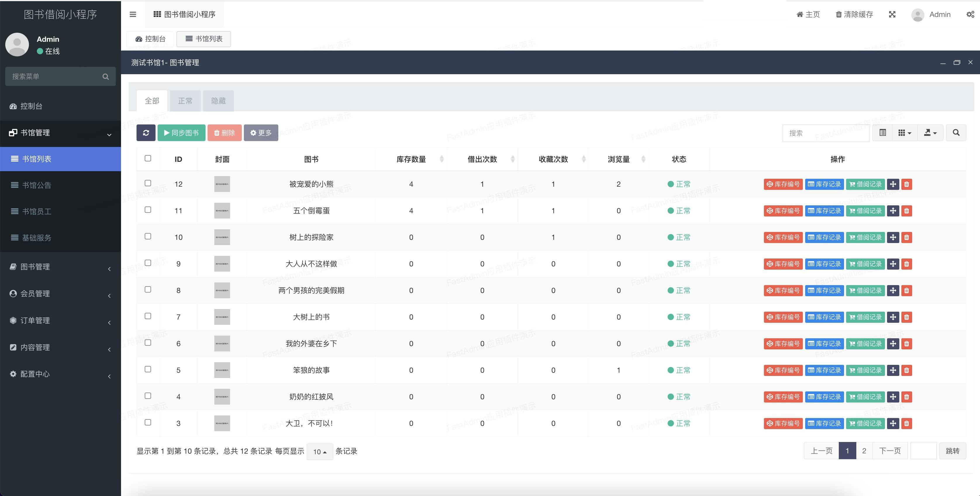
Task: Click the red trash icon for book 12
Action: click(x=907, y=184)
